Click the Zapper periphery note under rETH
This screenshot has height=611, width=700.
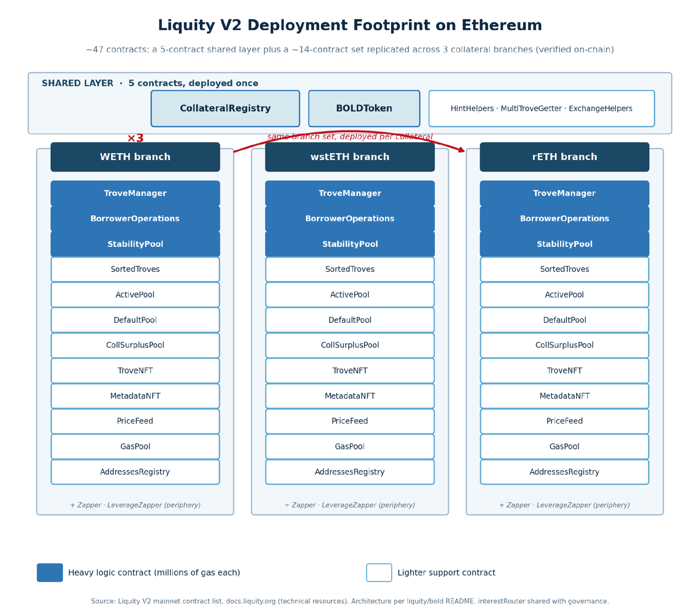(x=564, y=505)
